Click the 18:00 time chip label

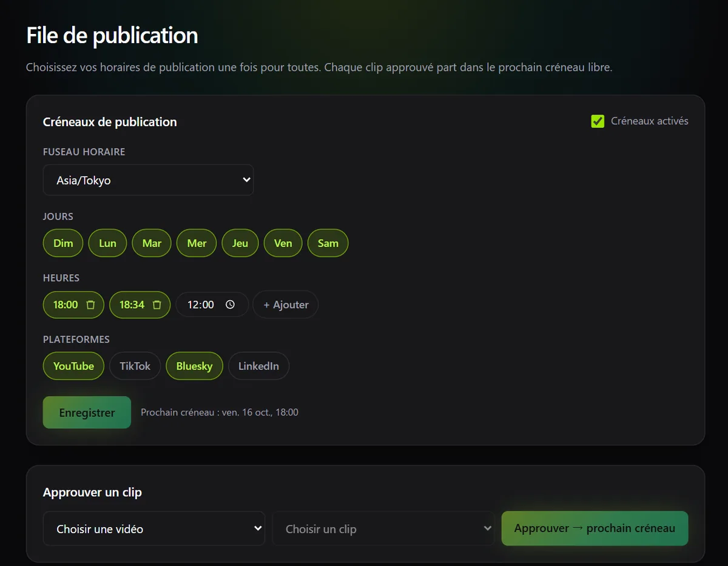(x=66, y=305)
